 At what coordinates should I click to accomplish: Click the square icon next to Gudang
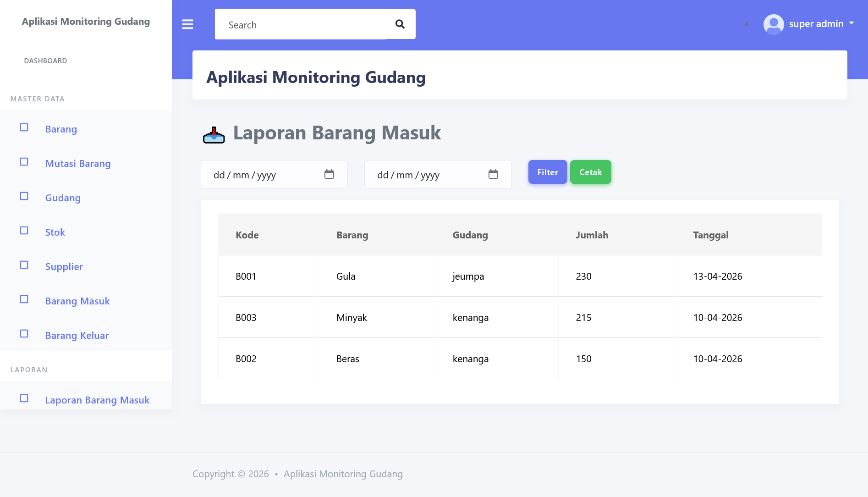pyautogui.click(x=24, y=196)
